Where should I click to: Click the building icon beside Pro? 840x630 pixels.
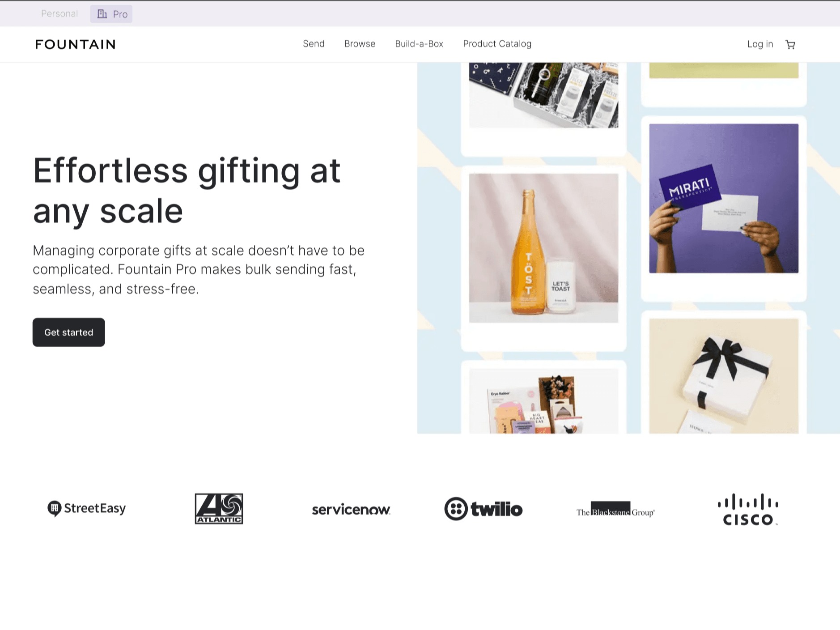pos(102,14)
